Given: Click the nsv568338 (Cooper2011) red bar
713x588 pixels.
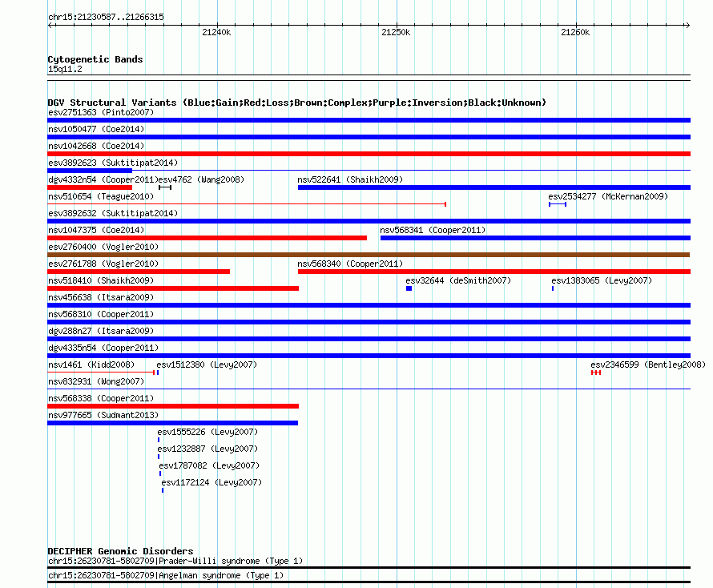Looking at the screenshot, I should 173,406.
